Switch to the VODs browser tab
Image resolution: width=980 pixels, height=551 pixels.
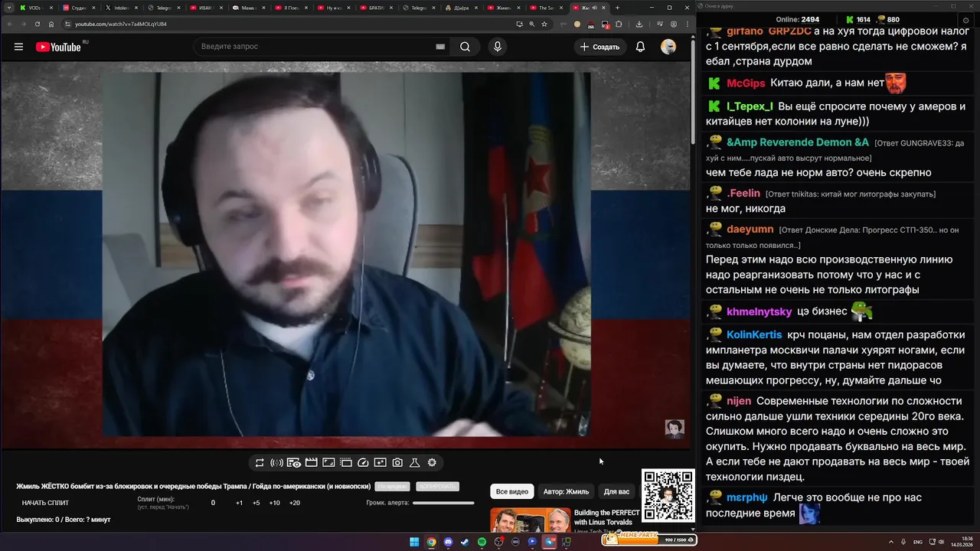point(36,8)
